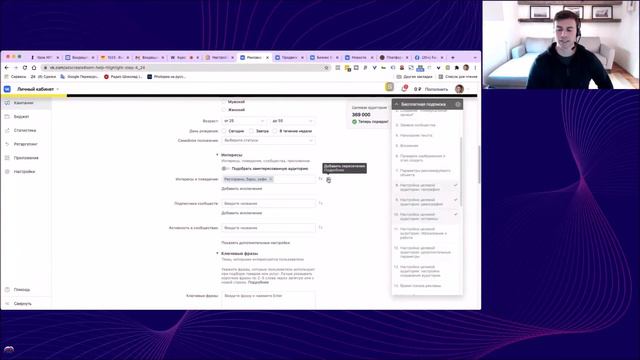Screen dimensions: 640x360
Task: Click the logo in bottom-left corner
Action: click(9, 349)
